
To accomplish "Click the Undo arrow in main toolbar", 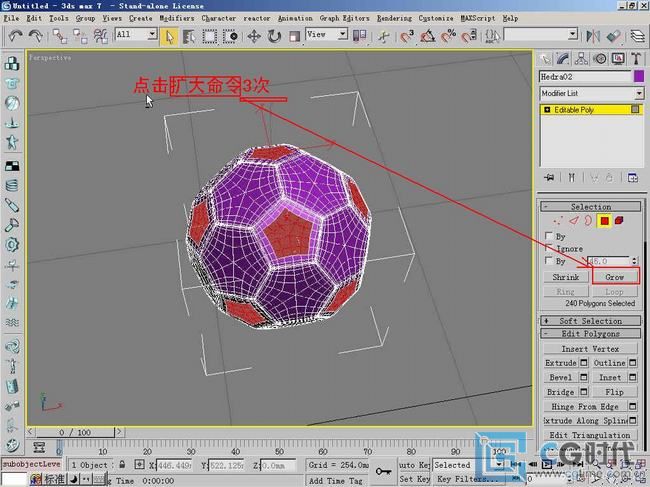I will [15, 36].
